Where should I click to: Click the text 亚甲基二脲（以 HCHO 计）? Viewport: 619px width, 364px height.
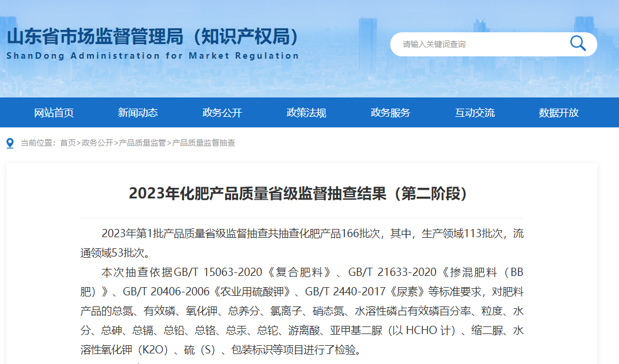[393, 330]
